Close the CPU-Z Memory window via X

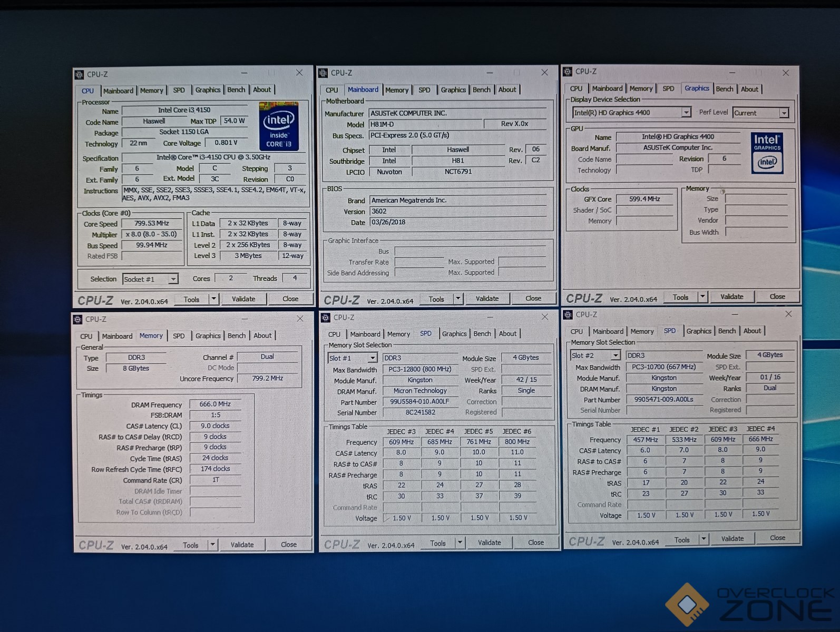[300, 319]
